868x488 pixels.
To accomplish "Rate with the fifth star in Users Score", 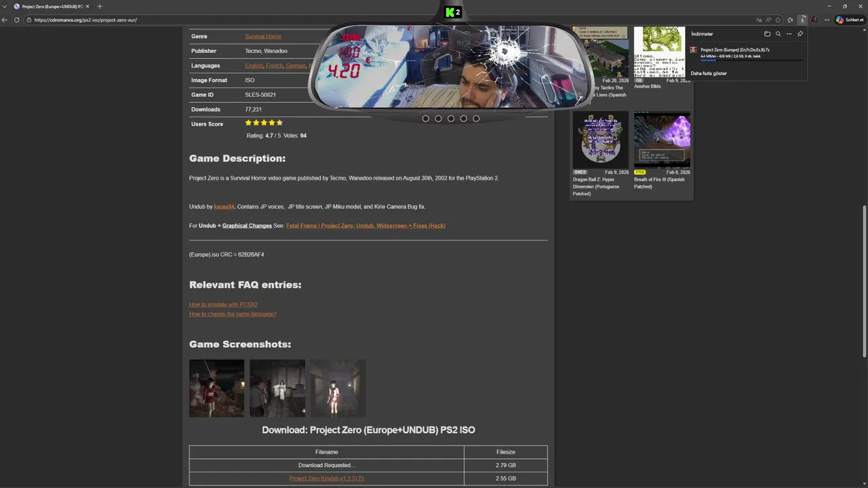I will (x=279, y=123).
